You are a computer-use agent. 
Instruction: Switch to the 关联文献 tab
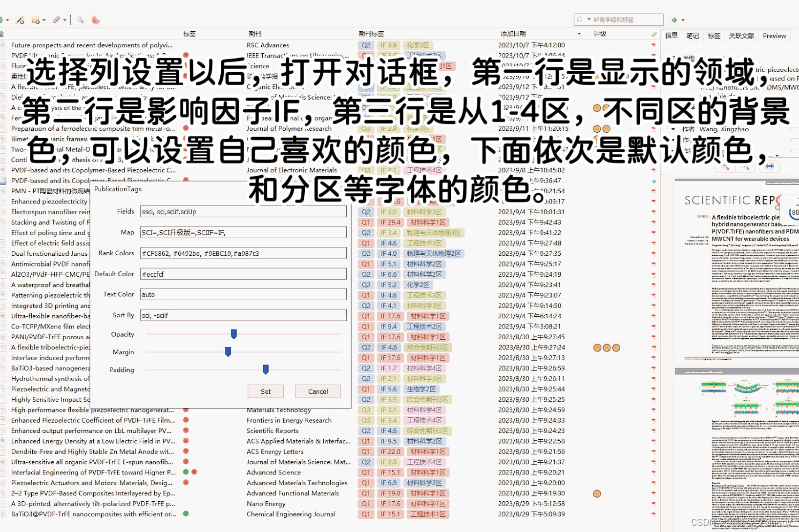click(741, 36)
